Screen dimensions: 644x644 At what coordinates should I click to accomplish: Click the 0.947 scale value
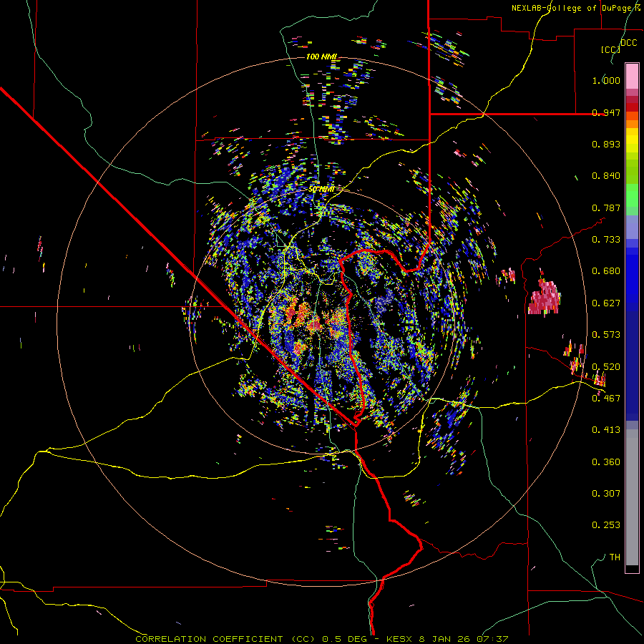[x=606, y=112]
